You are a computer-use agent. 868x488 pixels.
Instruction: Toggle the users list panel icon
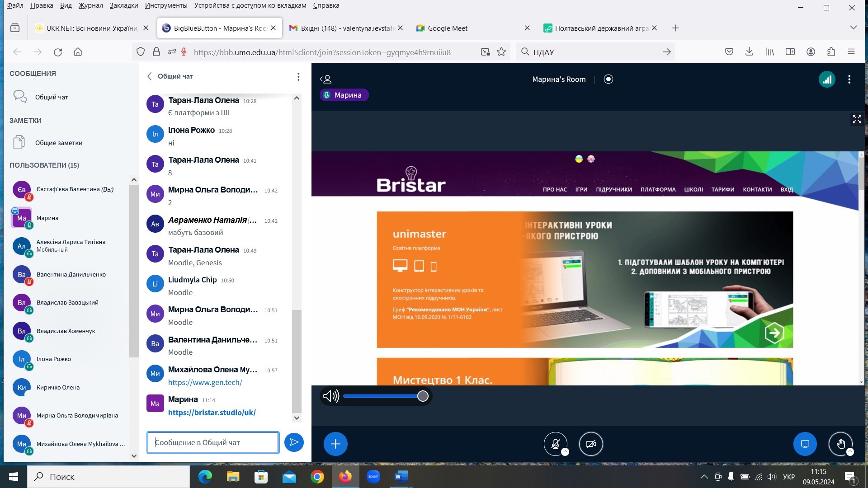[x=326, y=80]
